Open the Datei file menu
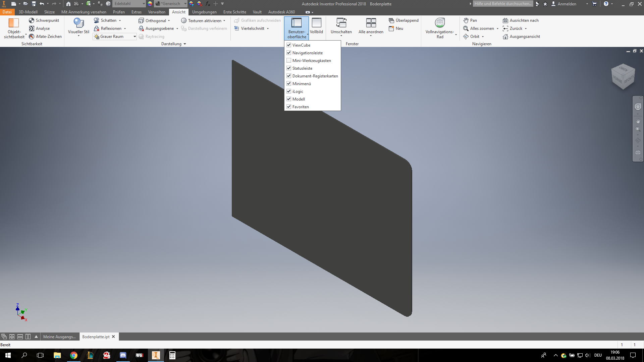644x362 pixels. [7, 12]
